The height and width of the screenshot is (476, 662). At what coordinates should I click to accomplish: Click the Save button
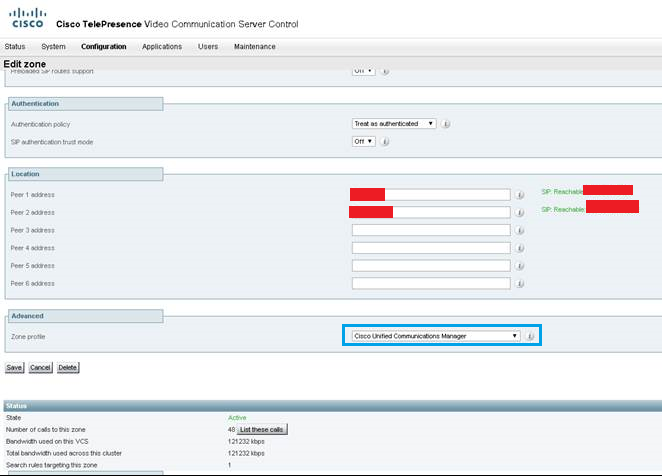coord(14,367)
